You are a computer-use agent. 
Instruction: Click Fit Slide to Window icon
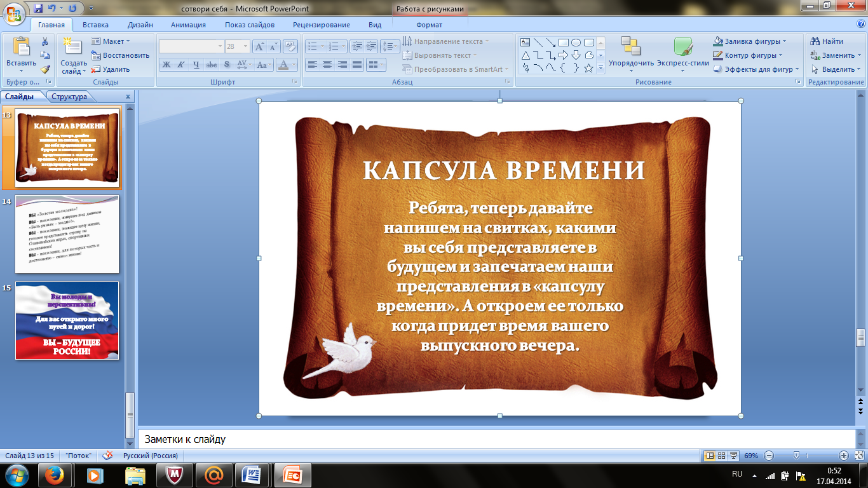coord(858,456)
